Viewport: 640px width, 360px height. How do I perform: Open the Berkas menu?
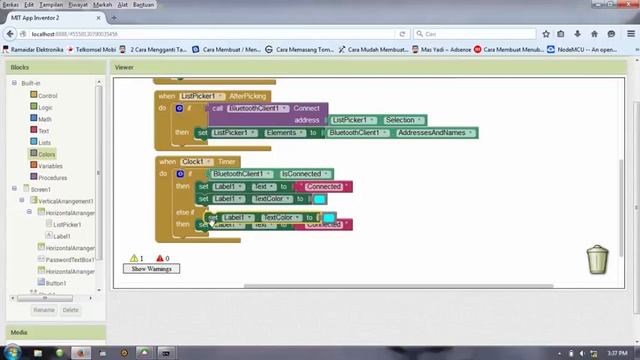tap(11, 5)
